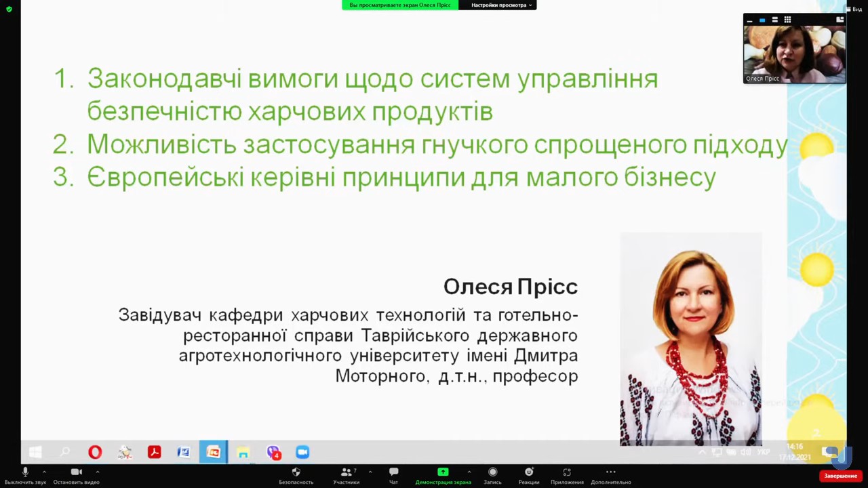Click the Windows Start button in the shared taskbar

(35, 452)
